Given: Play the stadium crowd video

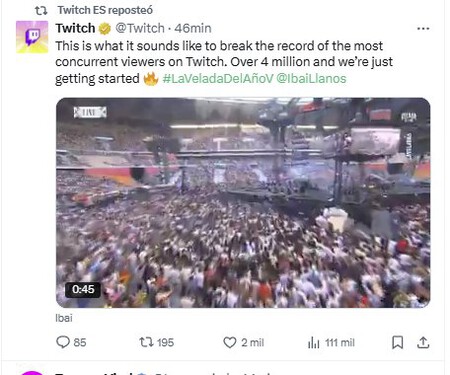Looking at the screenshot, I should coord(243,202).
